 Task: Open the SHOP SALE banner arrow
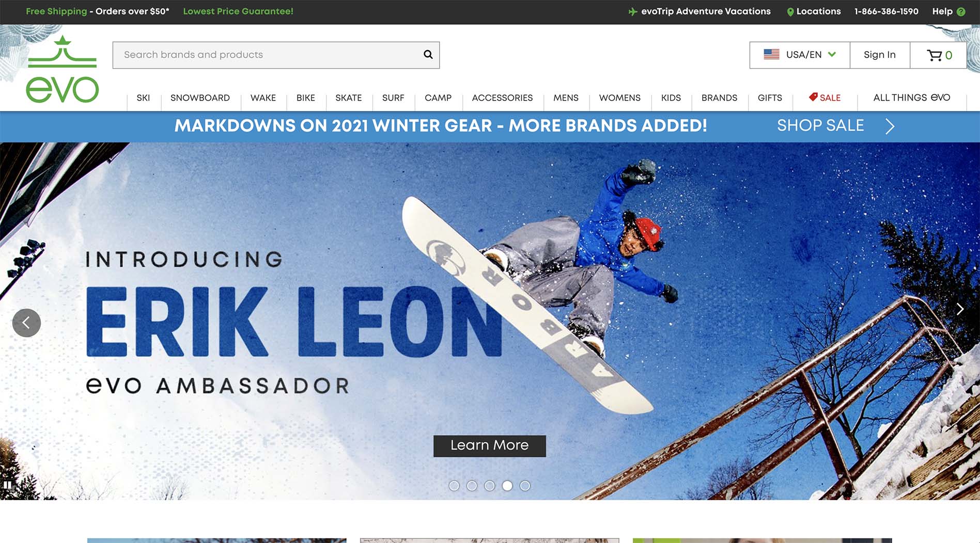point(890,126)
